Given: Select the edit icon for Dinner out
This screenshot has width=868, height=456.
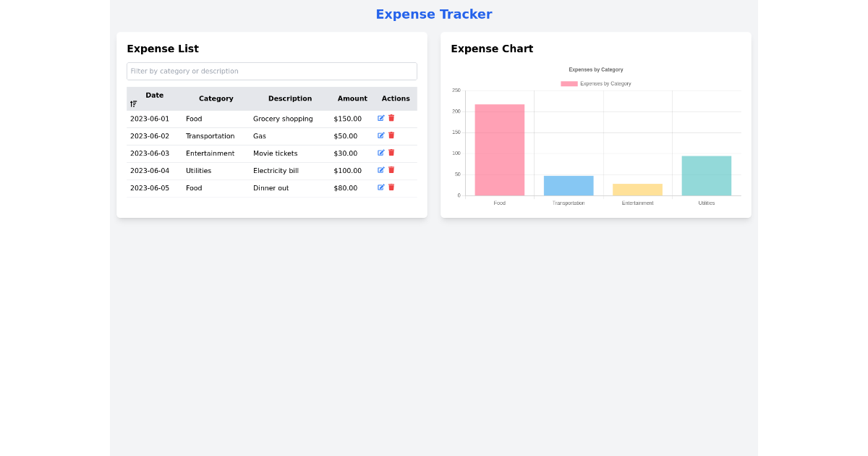Looking at the screenshot, I should click(381, 187).
